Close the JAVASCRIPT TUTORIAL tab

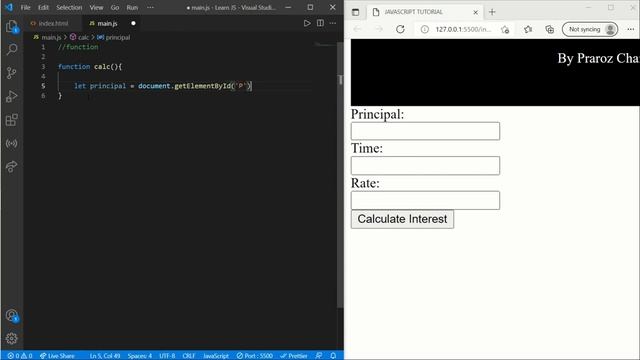coord(476,12)
